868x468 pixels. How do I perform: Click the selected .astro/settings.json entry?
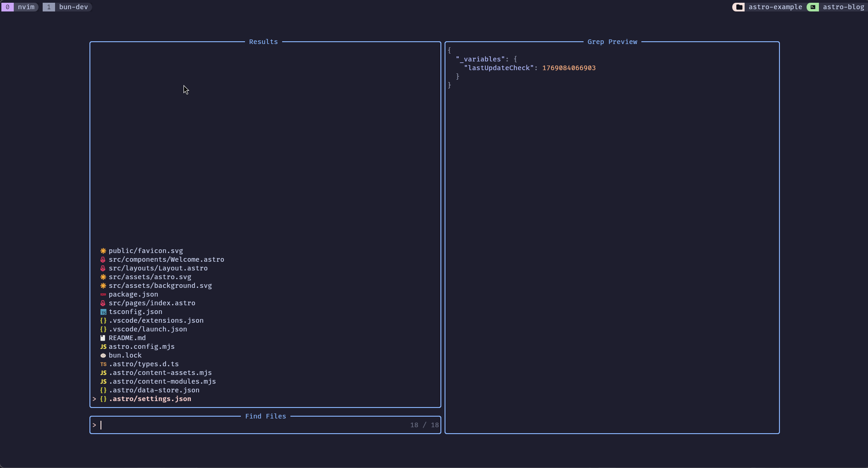click(x=150, y=399)
